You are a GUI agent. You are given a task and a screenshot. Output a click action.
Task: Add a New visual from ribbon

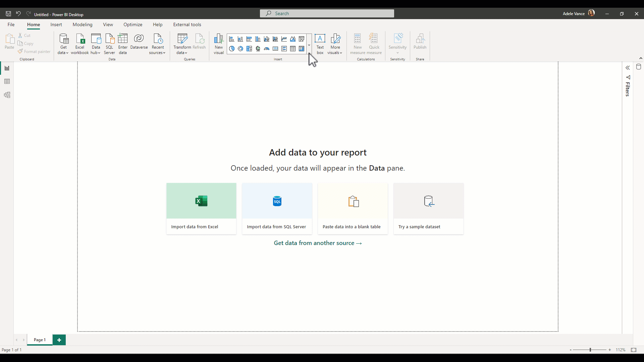point(219,44)
